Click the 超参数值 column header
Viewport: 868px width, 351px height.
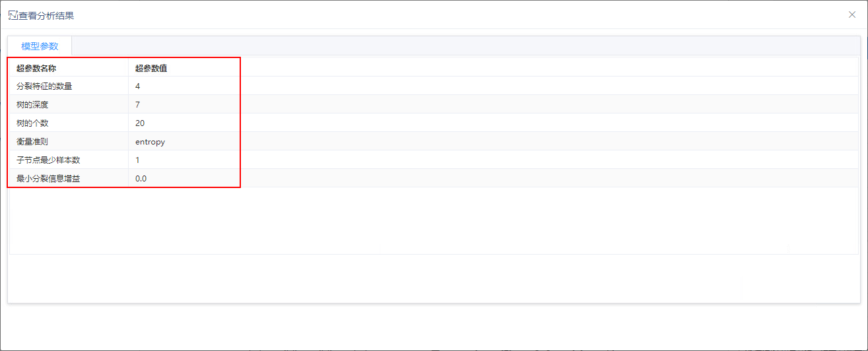click(x=150, y=67)
